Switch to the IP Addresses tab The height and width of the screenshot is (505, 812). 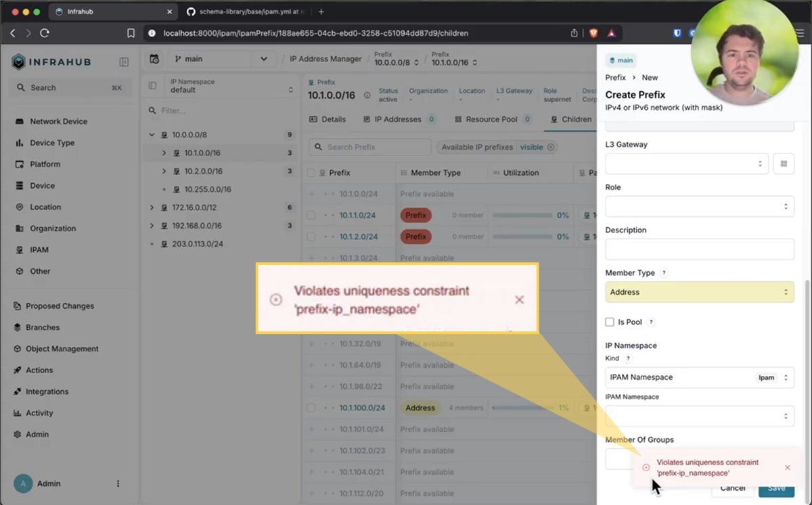coord(399,120)
